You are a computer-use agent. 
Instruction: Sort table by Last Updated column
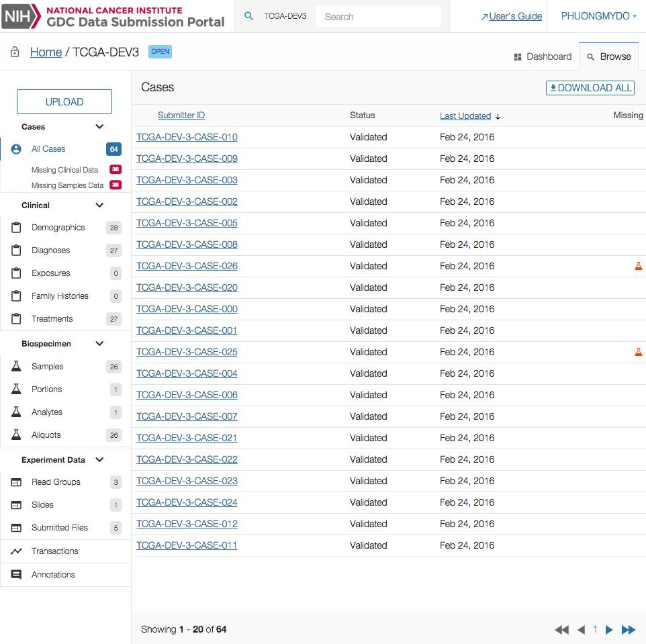465,116
